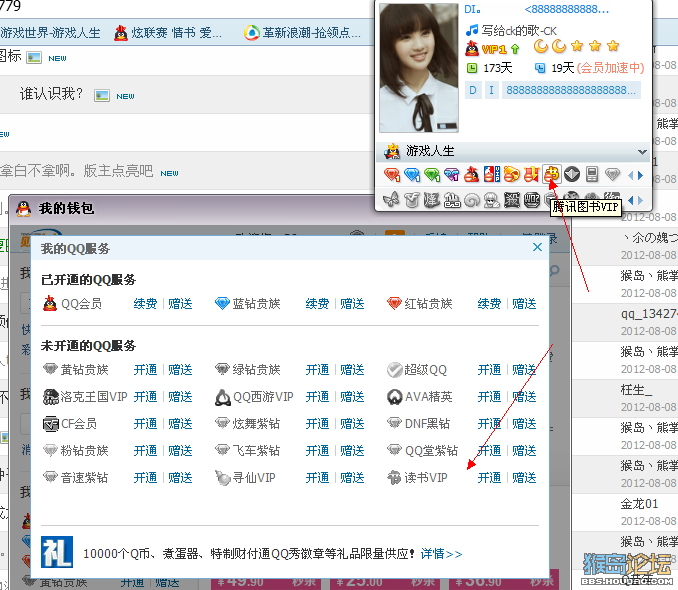
Task: Open the 详情>> gift details link
Action: 441,554
